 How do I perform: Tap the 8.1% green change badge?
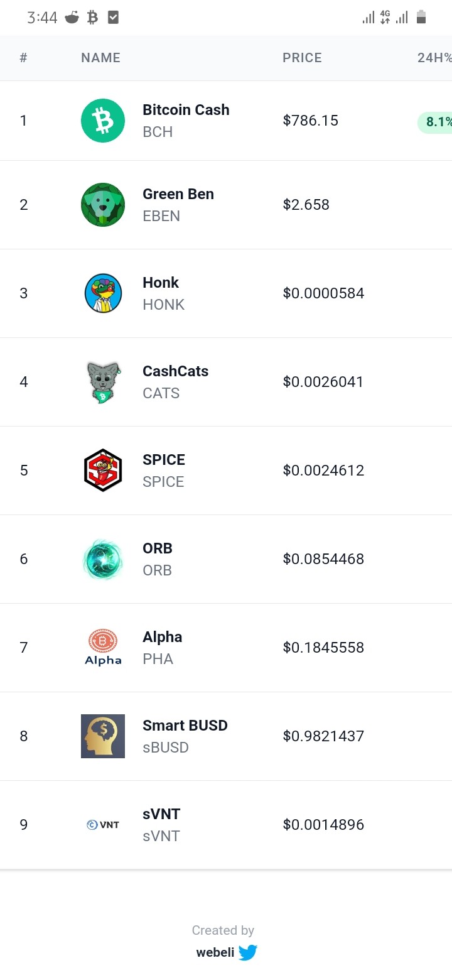(435, 122)
